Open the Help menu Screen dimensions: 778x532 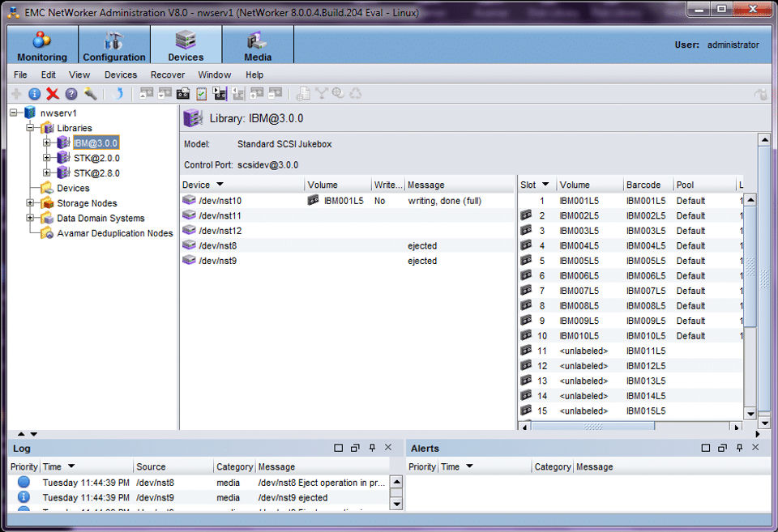pos(254,74)
